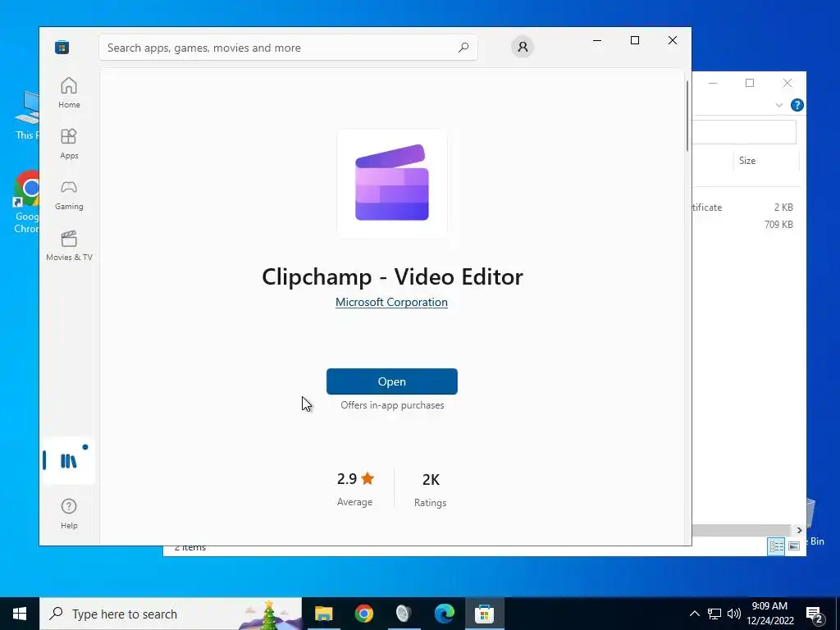Select the 709 KB file row in Explorer
Screen dimensions: 840x630
coord(745,225)
